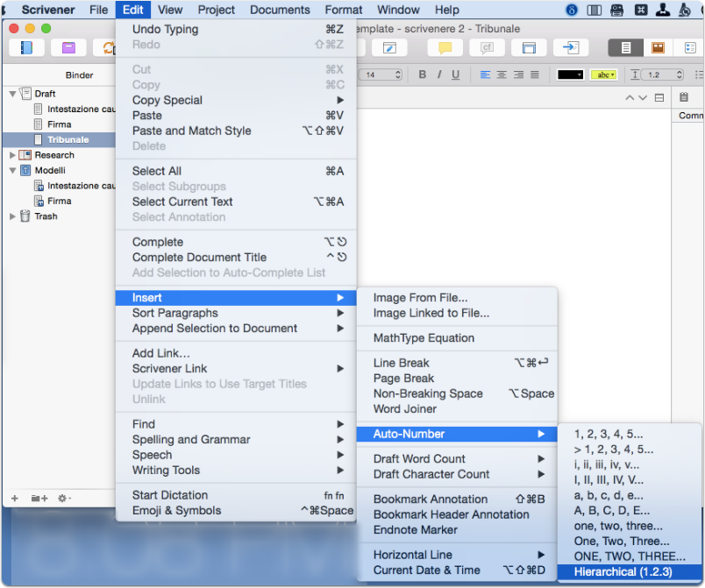
Task: Open the Binder gear action menu
Action: point(64,498)
